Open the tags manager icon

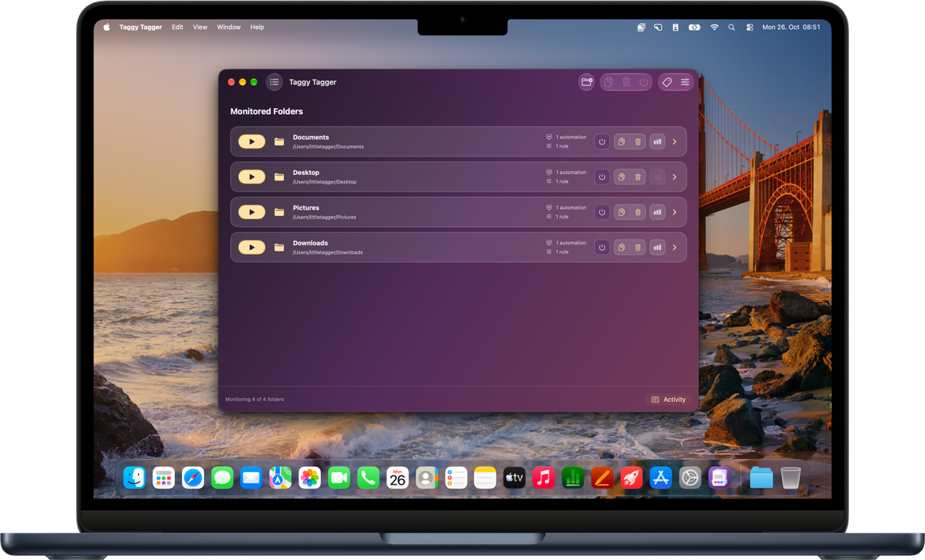(x=667, y=82)
